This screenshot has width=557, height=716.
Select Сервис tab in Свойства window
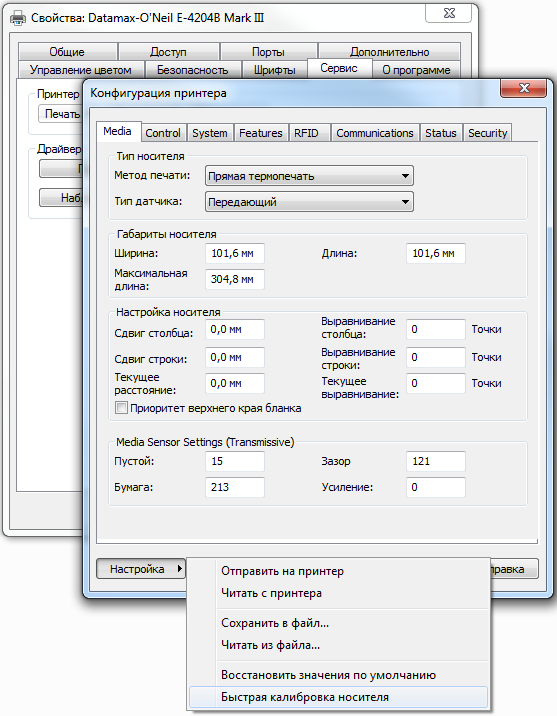(339, 68)
